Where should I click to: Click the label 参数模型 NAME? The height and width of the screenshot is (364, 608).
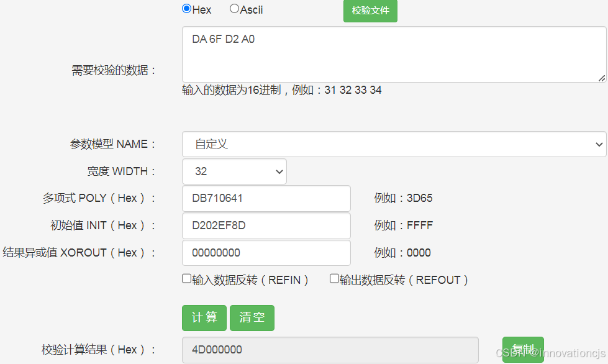click(113, 144)
